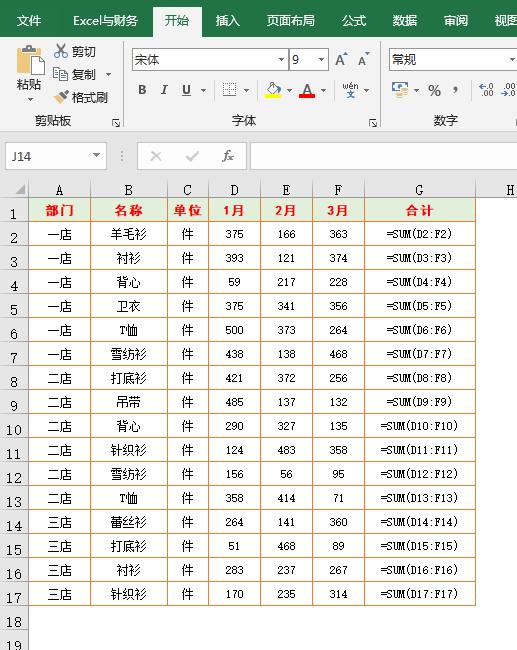Switch to the 公式 tab
517x650 pixels.
coord(354,20)
